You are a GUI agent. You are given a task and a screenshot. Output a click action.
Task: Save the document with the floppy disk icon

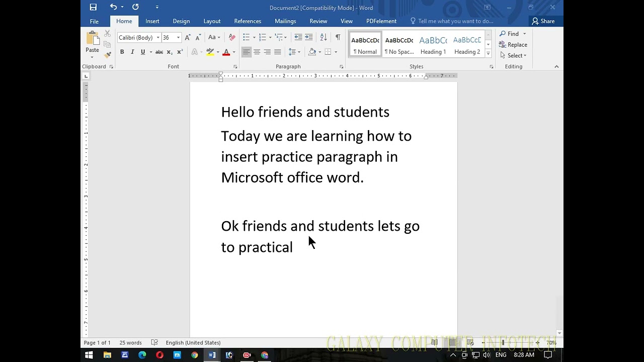tap(93, 7)
